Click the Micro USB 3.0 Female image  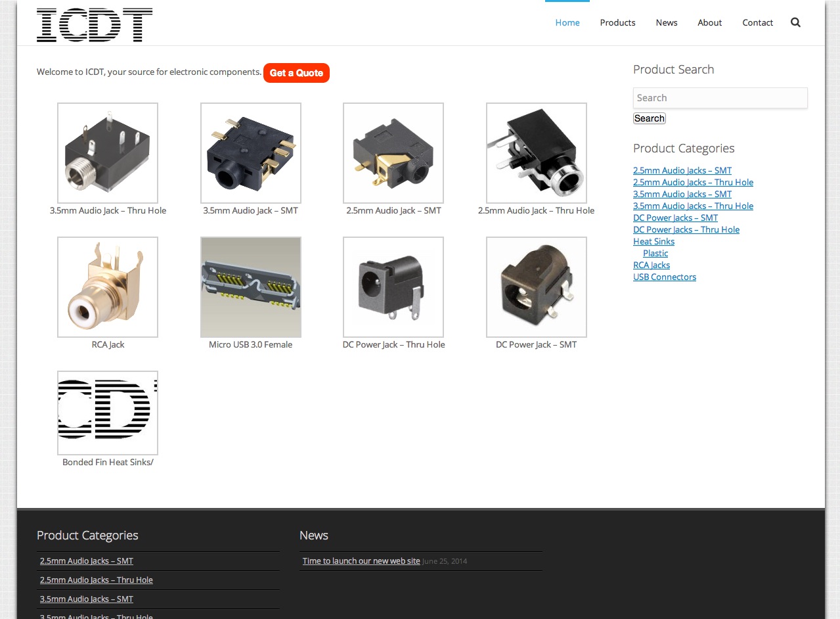click(x=250, y=287)
